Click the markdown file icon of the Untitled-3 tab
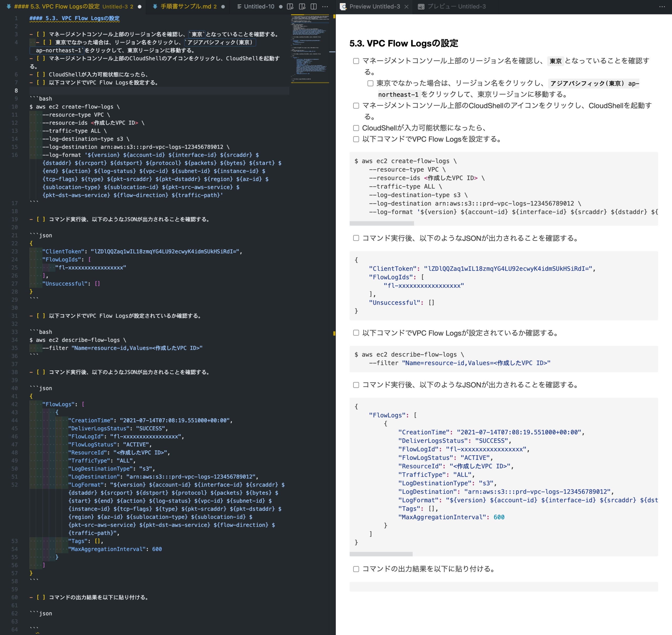The width and height of the screenshot is (672, 635). 9,7
